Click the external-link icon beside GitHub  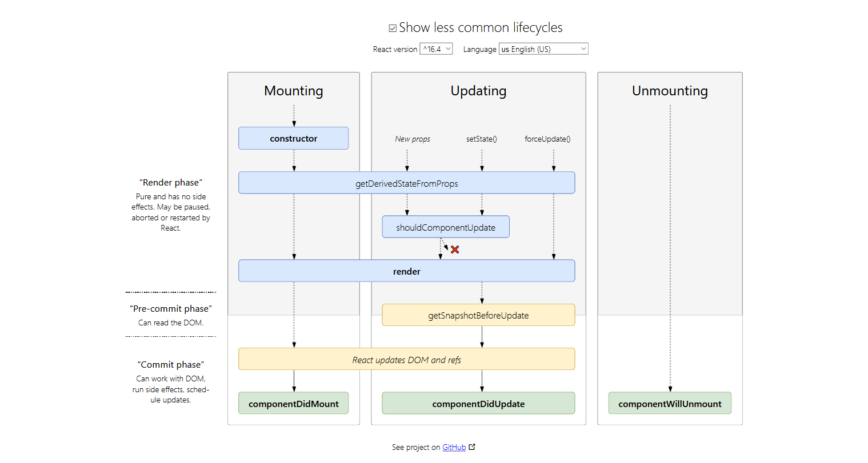click(x=473, y=446)
